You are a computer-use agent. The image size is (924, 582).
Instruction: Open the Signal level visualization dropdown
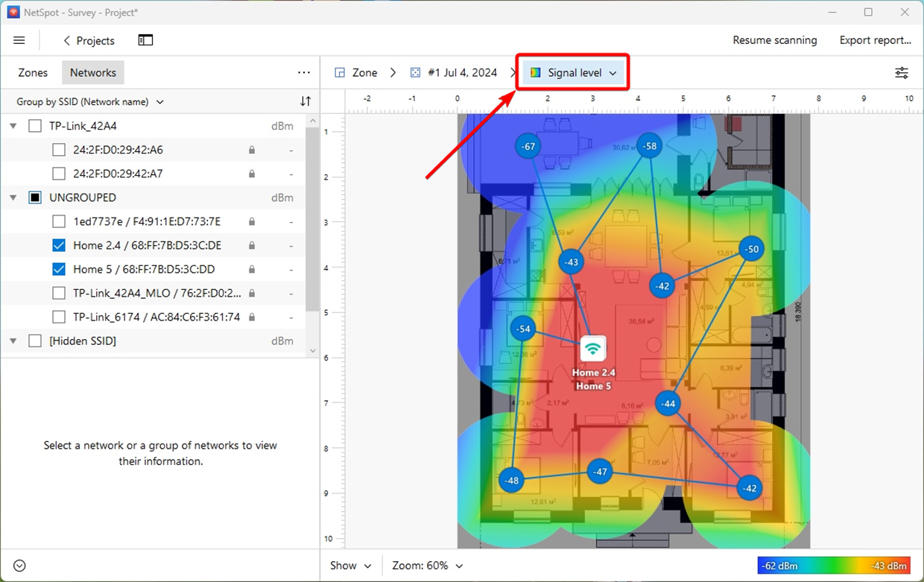(572, 72)
